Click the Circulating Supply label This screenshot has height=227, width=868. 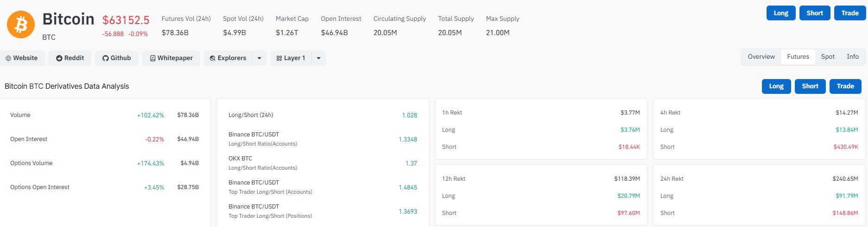click(x=400, y=19)
